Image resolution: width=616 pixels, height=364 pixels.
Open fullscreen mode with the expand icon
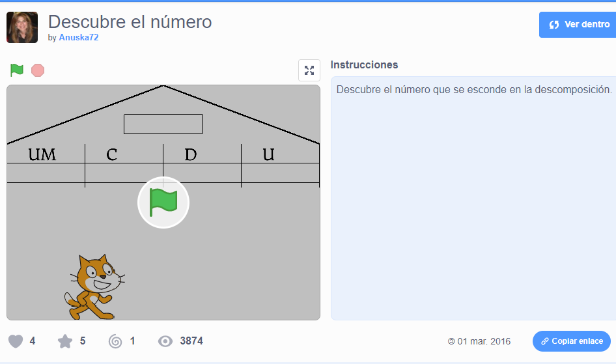pyautogui.click(x=309, y=70)
